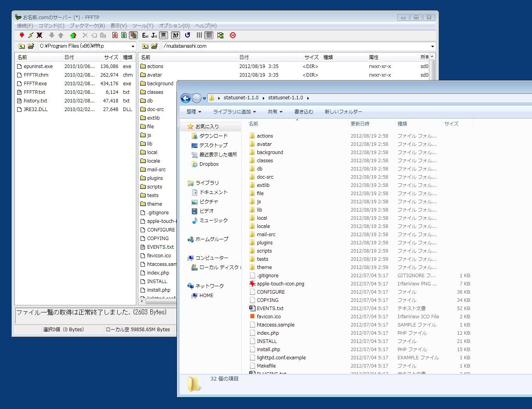Switch FFFTP to details view mode
The image size is (532, 409).
coord(209,35)
